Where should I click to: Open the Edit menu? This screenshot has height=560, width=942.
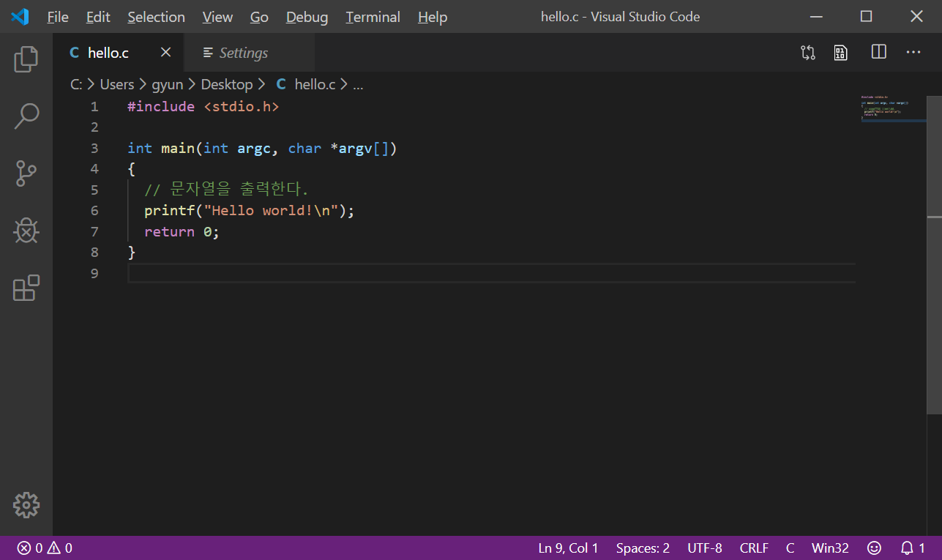pos(97,17)
